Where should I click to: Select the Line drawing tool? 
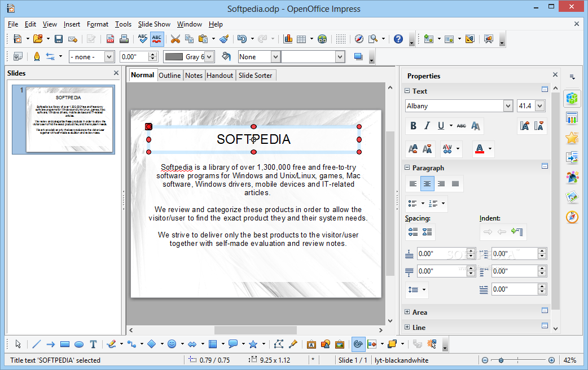tap(36, 344)
